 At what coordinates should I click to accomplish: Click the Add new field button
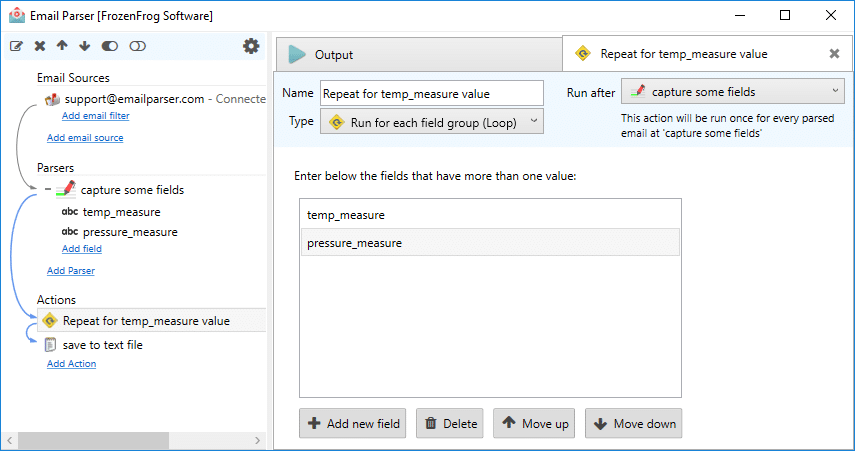click(353, 423)
